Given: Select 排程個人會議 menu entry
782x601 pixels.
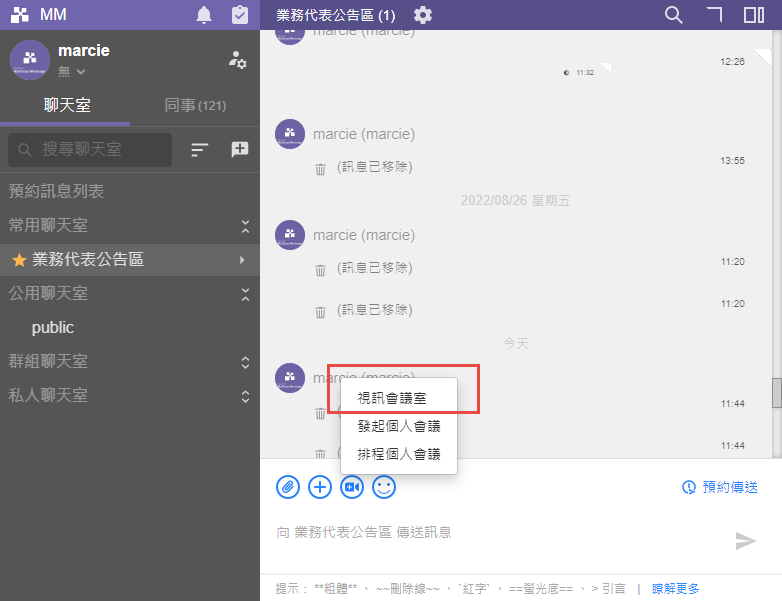Looking at the screenshot, I should (x=398, y=454).
